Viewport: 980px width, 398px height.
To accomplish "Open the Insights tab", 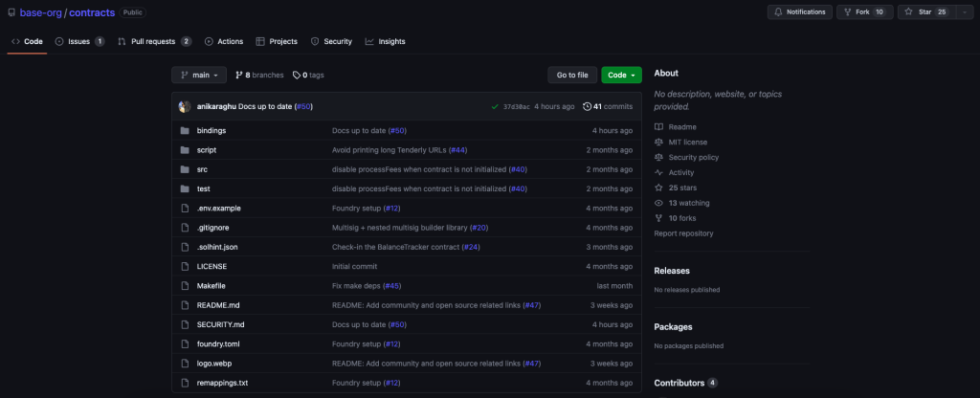I will (x=385, y=42).
